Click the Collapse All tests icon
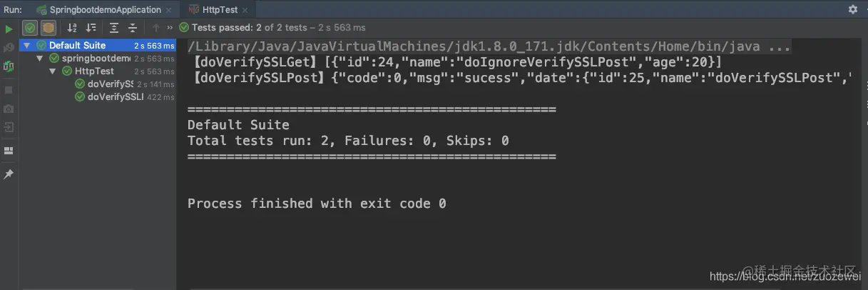The width and height of the screenshot is (868, 290). click(133, 28)
